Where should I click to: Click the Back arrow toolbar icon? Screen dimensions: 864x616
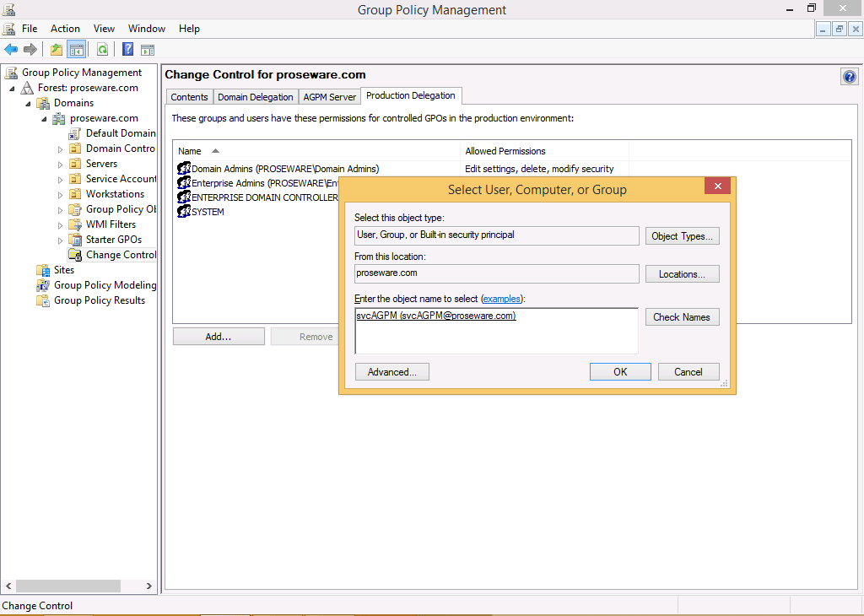pos(11,50)
